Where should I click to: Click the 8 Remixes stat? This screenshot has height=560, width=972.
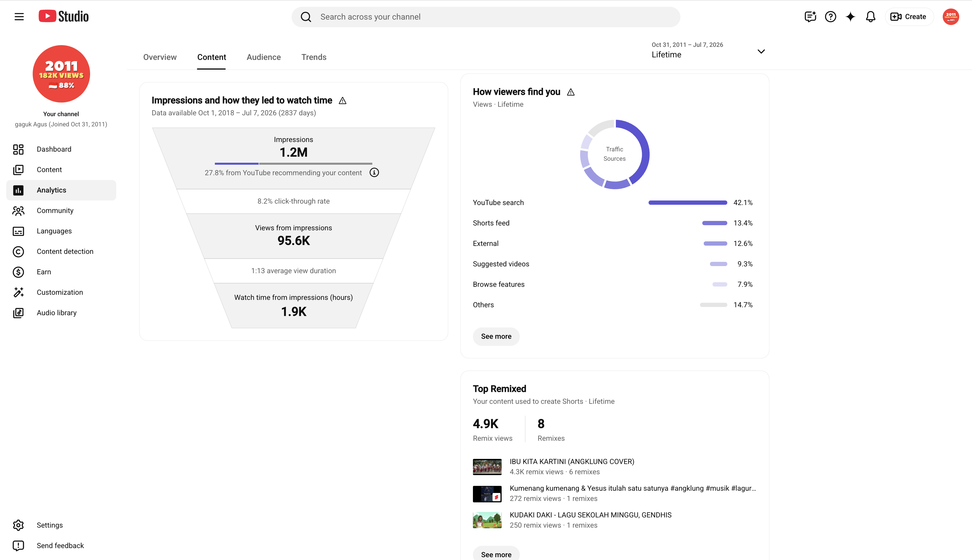tap(551, 429)
